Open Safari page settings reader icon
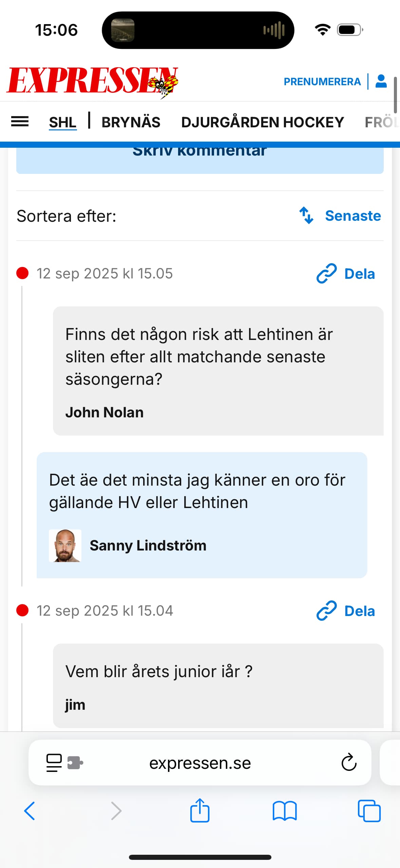 54,763
